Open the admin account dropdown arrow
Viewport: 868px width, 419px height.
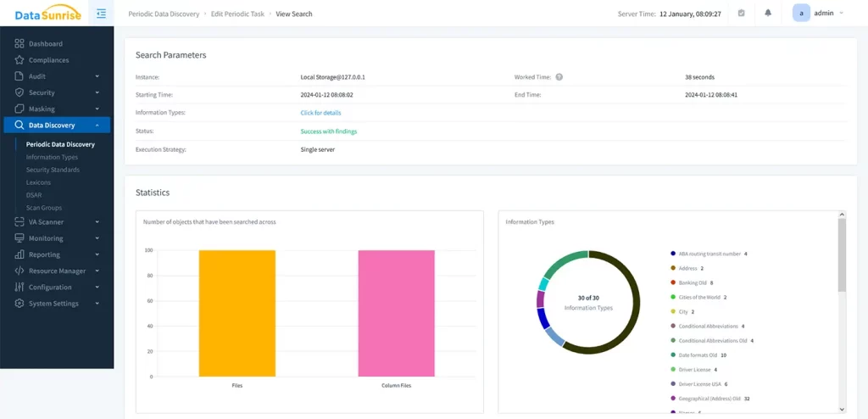(842, 14)
